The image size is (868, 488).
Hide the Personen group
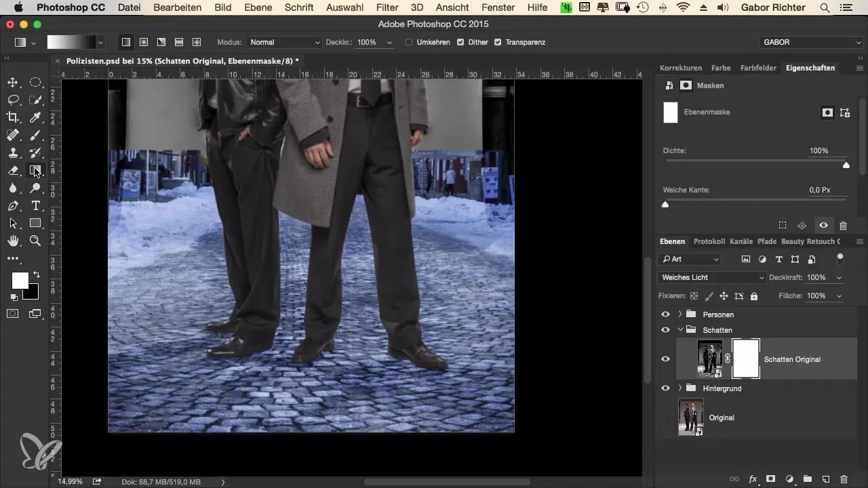click(x=665, y=314)
